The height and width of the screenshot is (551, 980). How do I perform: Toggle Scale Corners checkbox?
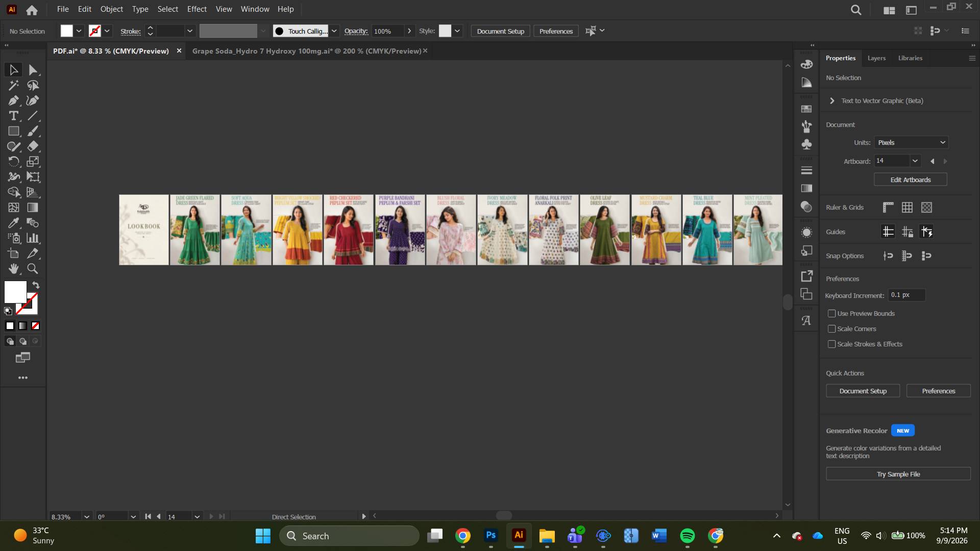click(832, 329)
